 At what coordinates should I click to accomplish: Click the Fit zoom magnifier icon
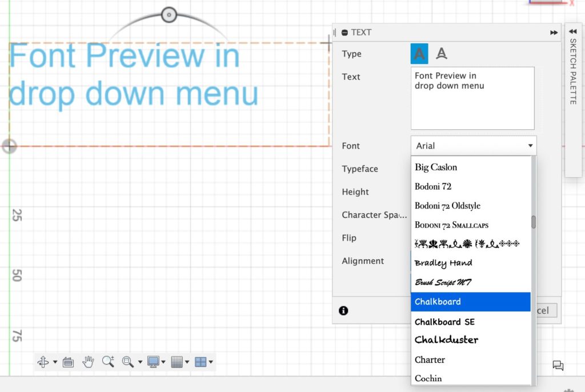(127, 362)
